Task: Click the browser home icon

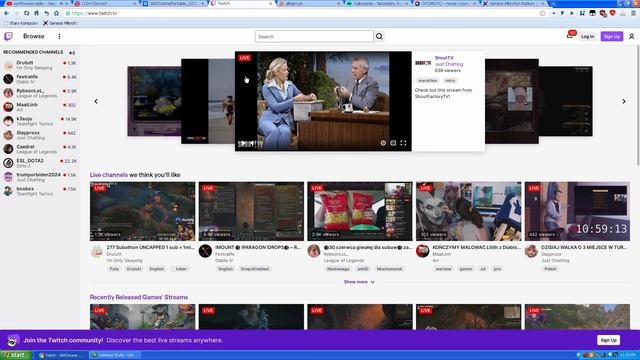Action: point(36,13)
